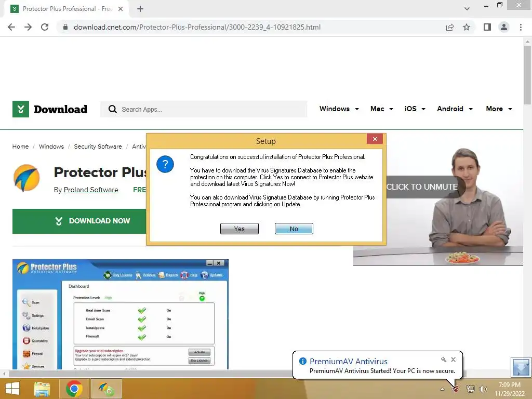The image size is (532, 399).
Task: Open the Proland Software link
Action: [91, 190]
